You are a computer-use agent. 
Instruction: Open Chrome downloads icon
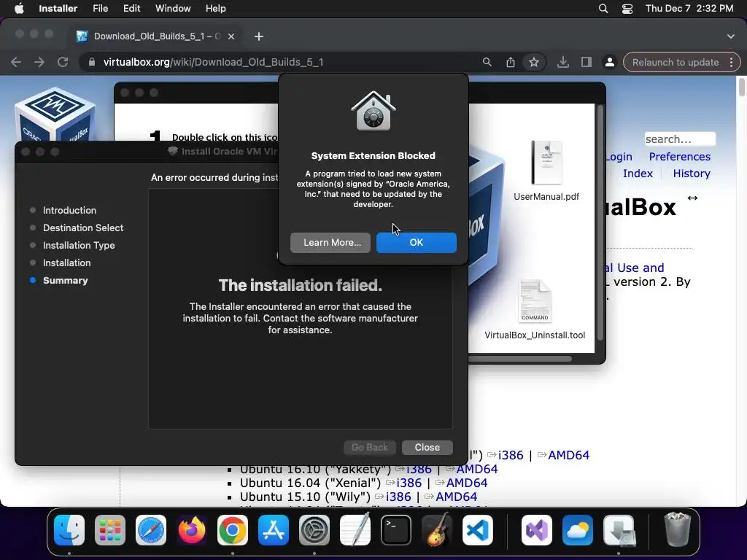coord(563,62)
